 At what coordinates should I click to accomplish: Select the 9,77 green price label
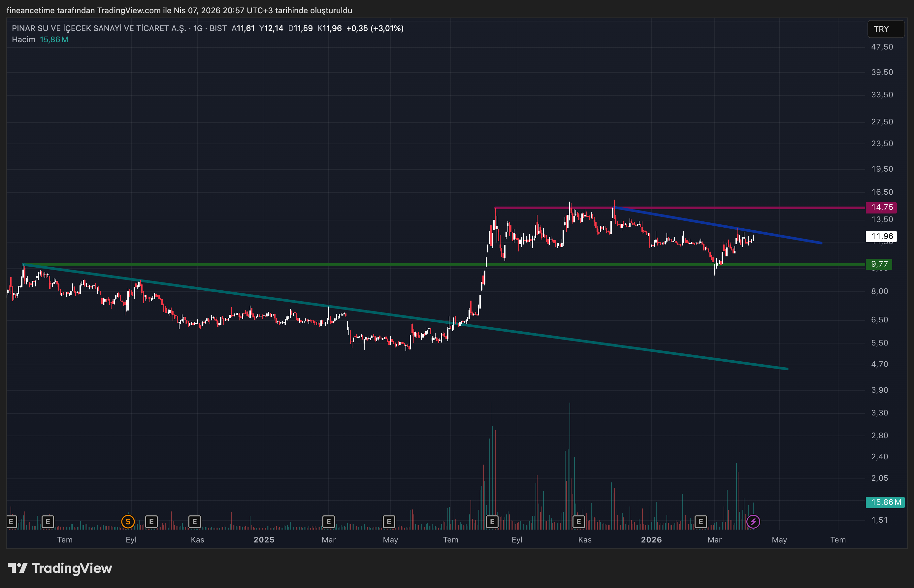[879, 264]
